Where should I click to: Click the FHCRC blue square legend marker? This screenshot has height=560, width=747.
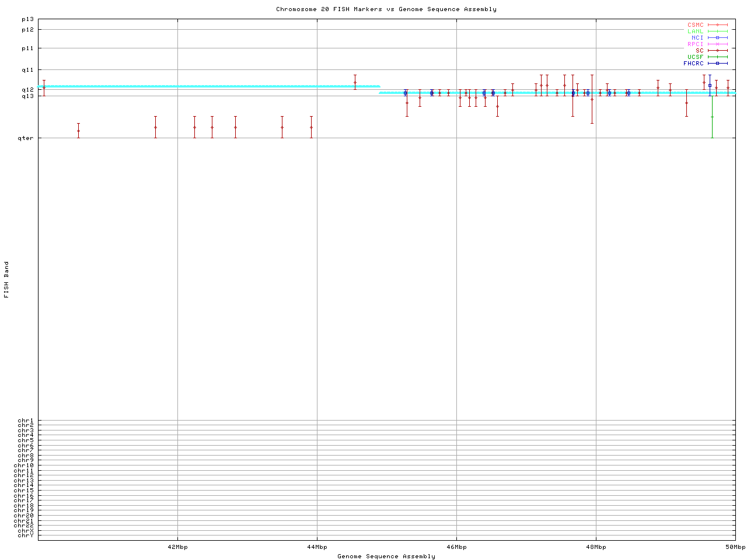(717, 63)
